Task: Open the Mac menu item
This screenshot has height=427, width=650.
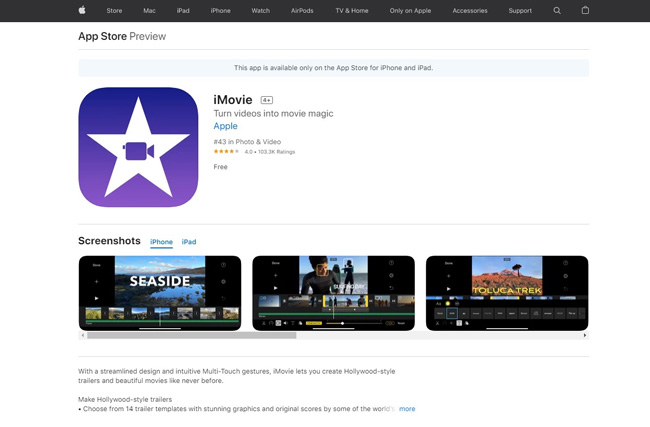Action: (149, 11)
